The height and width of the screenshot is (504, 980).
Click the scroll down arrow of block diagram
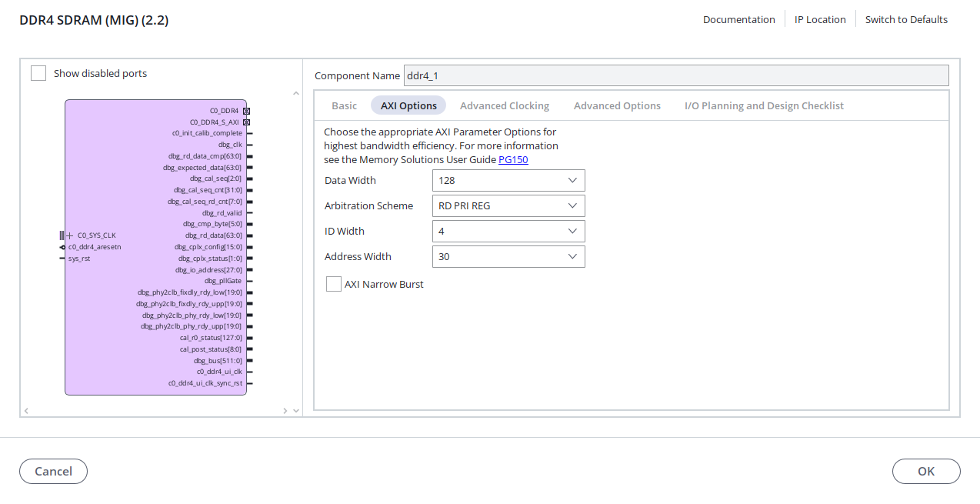pos(296,411)
